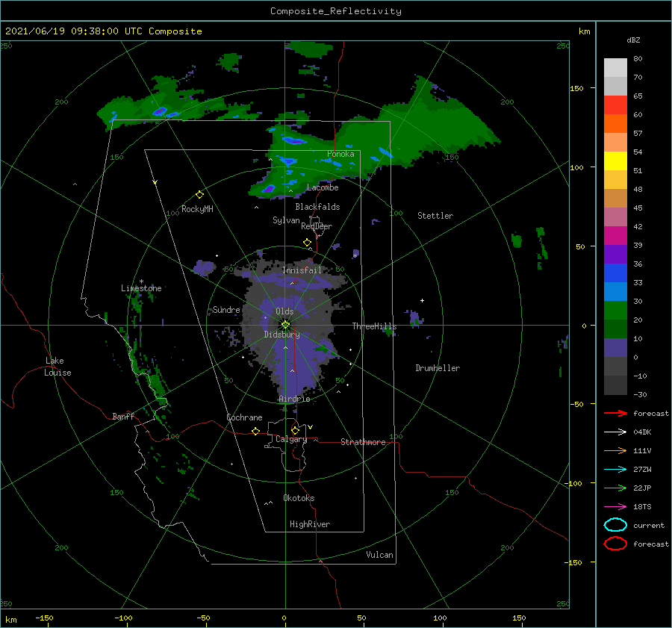Click the red forecast arrow in legend
This screenshot has height=628, width=672.
coord(615,413)
